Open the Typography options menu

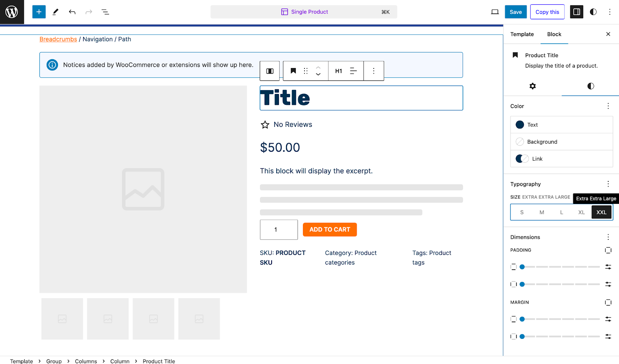(x=608, y=184)
